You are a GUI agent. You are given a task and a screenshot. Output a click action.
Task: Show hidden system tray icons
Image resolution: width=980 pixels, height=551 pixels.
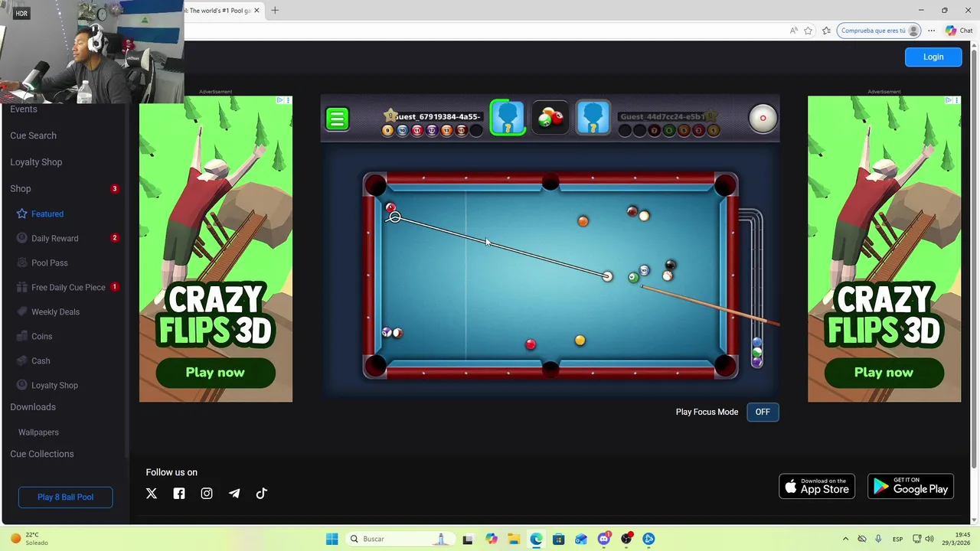[x=845, y=539]
